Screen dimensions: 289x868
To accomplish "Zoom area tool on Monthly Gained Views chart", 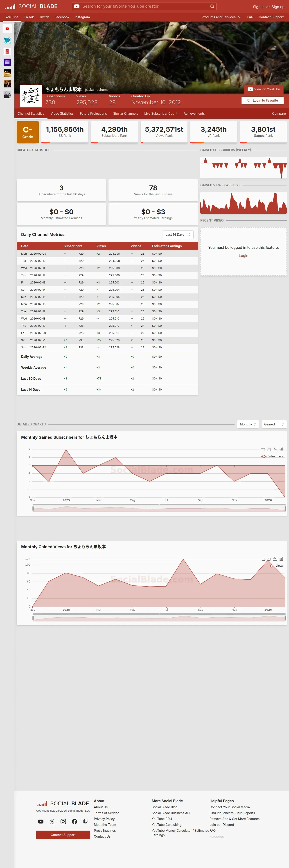I will (263, 559).
